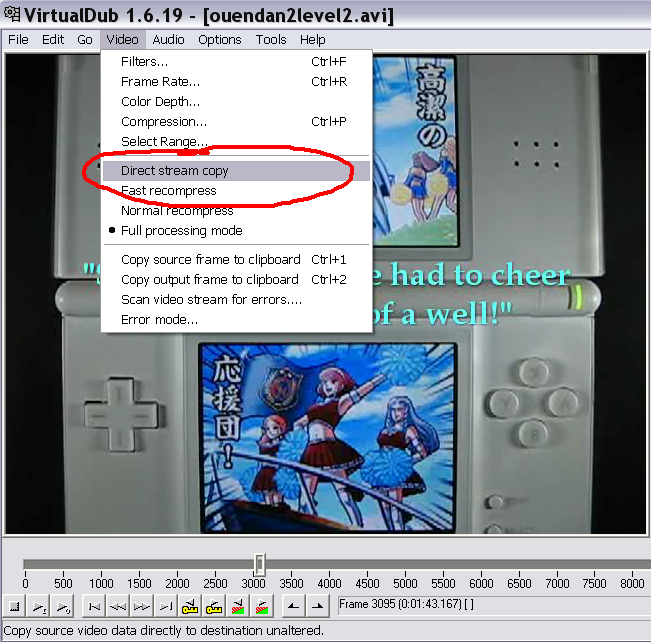Open the Tools menu
The width and height of the screenshot is (651, 642).
(271, 39)
